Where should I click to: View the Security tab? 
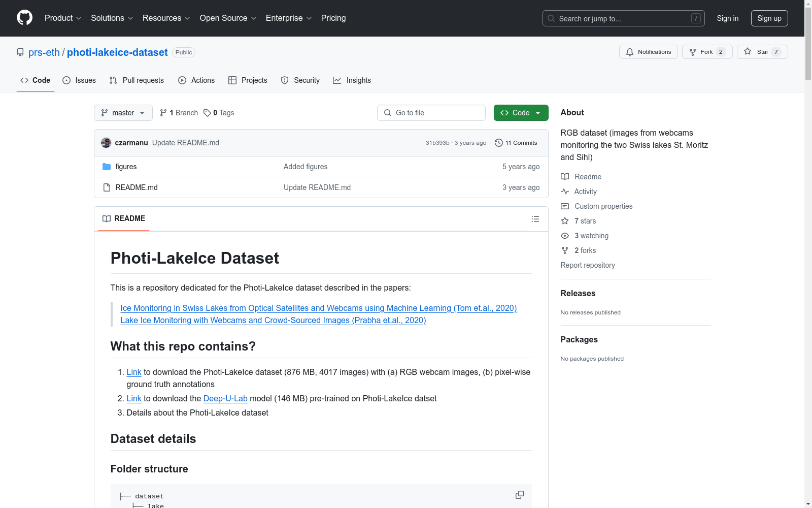(300, 80)
